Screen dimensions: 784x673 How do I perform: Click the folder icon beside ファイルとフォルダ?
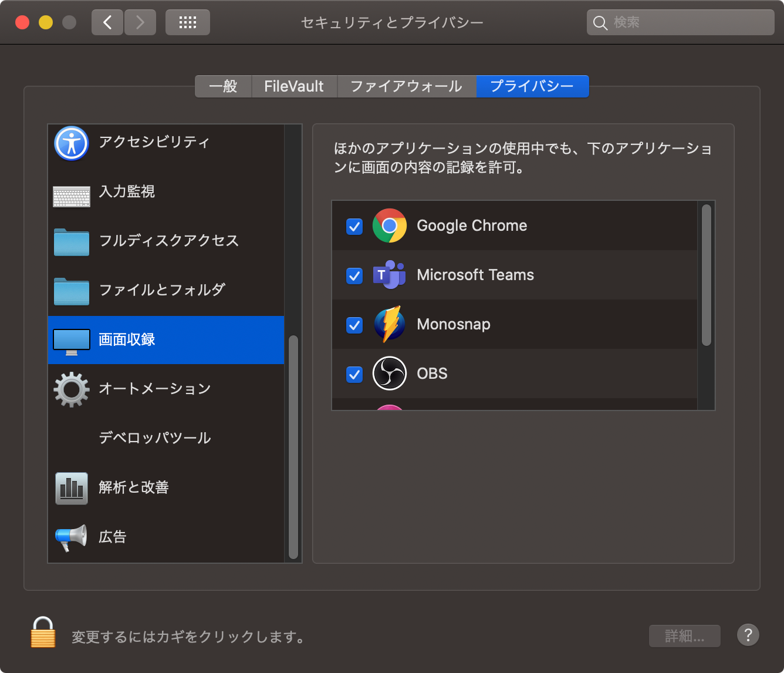tap(72, 291)
